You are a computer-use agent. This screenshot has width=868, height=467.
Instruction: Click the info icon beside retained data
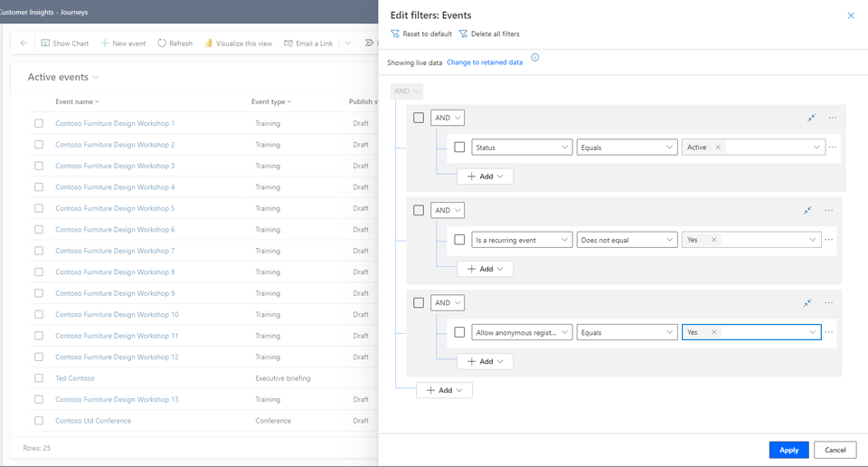click(x=535, y=58)
